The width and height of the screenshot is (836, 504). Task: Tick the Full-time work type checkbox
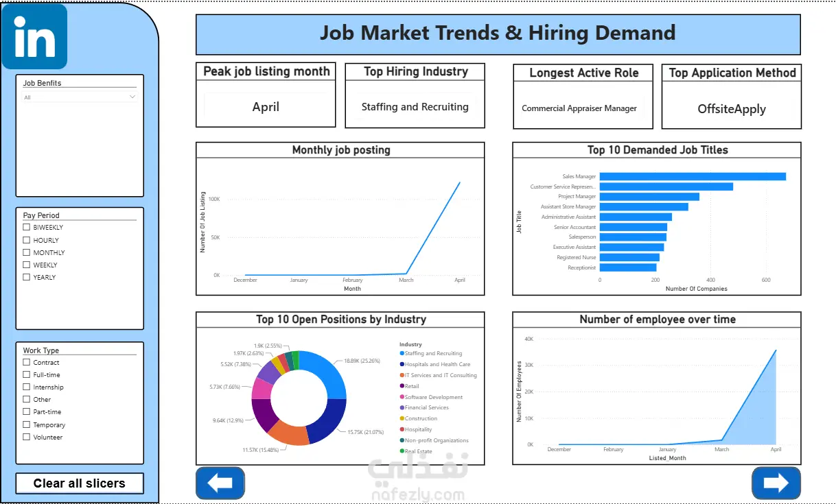click(x=27, y=374)
